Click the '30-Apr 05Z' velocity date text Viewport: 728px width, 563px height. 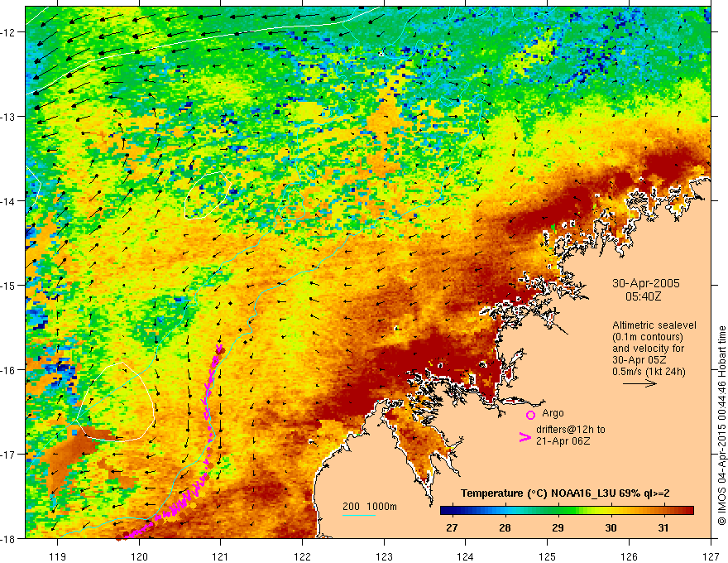639,360
